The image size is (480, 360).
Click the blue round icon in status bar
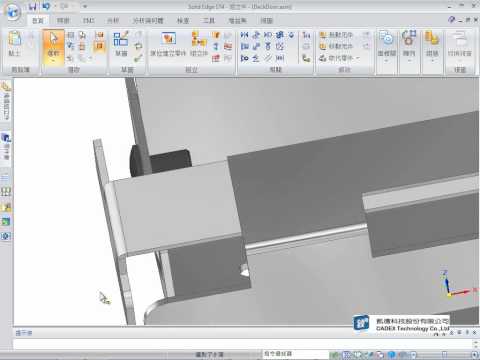coord(392,355)
